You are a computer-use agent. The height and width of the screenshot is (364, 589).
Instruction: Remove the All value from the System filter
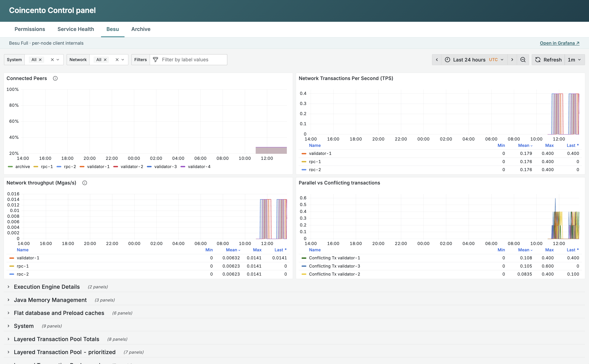click(x=40, y=60)
